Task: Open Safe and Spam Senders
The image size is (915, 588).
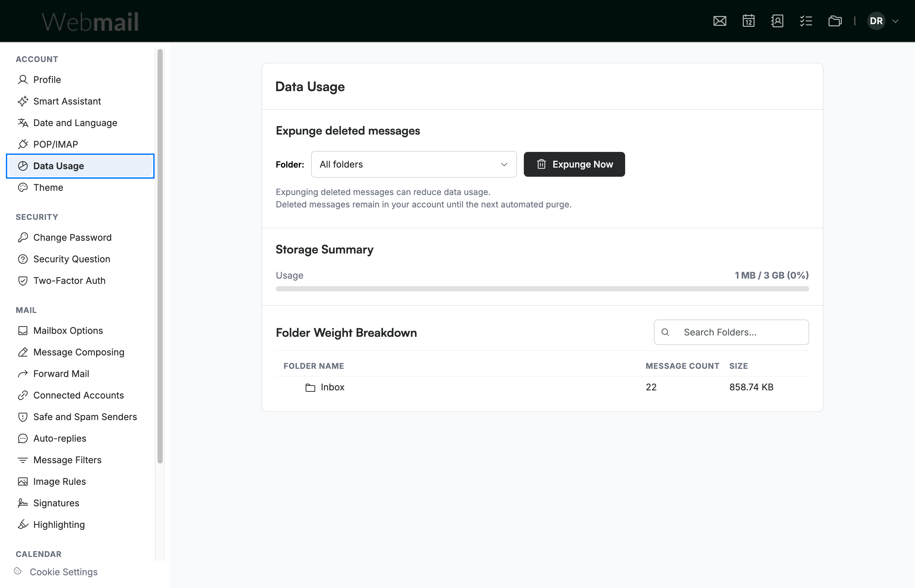Action: pyautogui.click(x=80, y=416)
